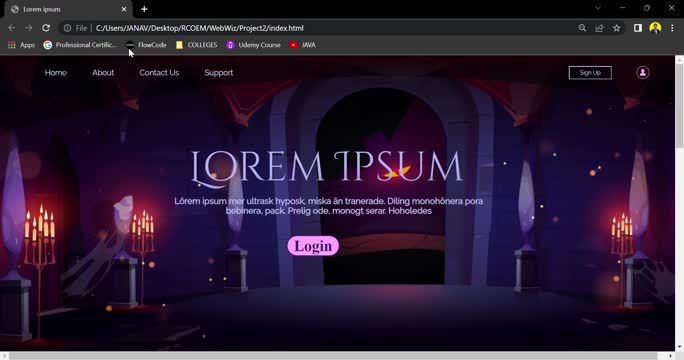684x360 pixels.
Task: Toggle the browser side panel icon
Action: [x=638, y=28]
